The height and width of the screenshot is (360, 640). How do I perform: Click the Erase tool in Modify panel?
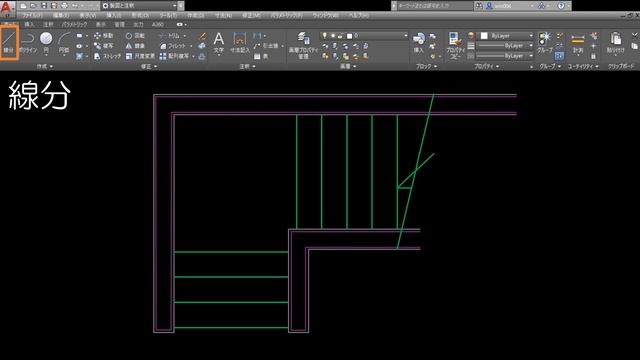click(x=202, y=36)
